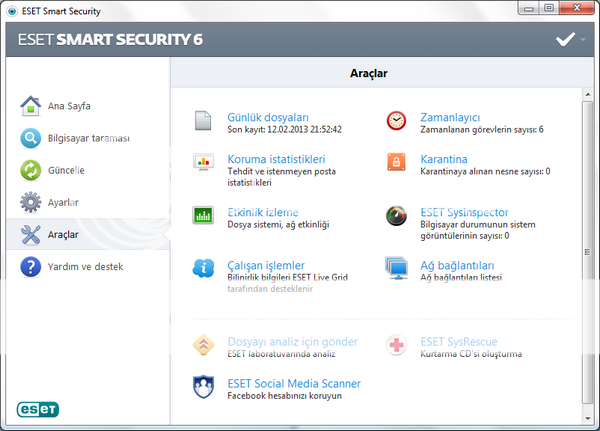Viewport: 600px width, 431px height.
Task: Click the Günlük dosyaları document icon
Action: pos(204,121)
